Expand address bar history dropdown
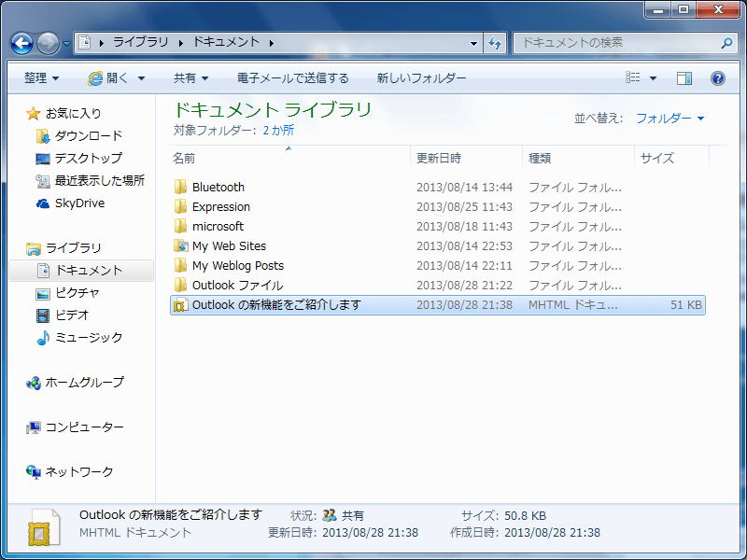 pyautogui.click(x=473, y=43)
